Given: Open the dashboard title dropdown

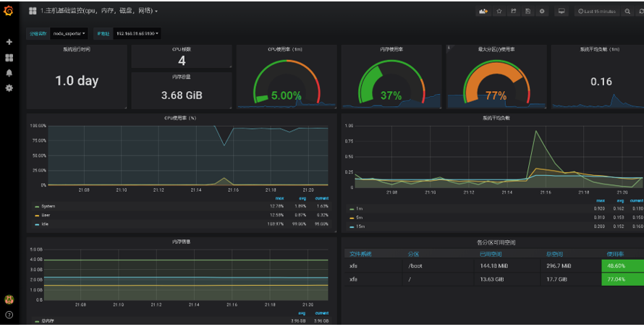Looking at the screenshot, I should point(99,11).
